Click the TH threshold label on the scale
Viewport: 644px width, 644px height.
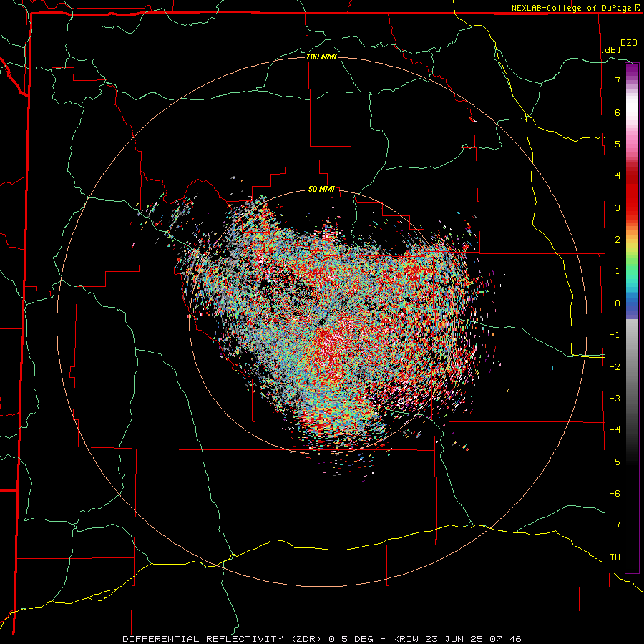(615, 557)
